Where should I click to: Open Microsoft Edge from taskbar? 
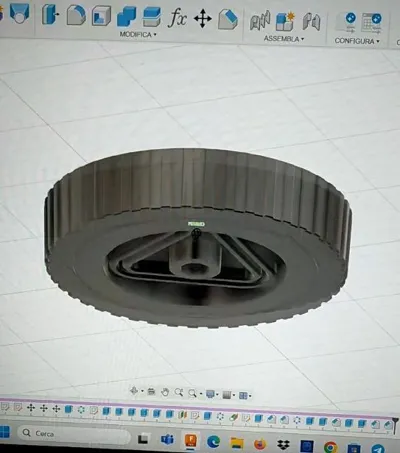(213, 442)
